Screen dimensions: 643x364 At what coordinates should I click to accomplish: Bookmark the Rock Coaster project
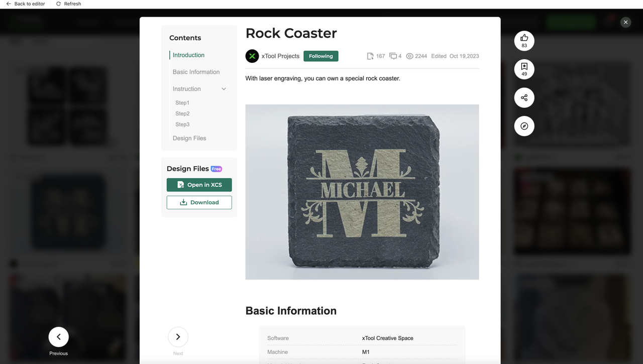coord(524,69)
